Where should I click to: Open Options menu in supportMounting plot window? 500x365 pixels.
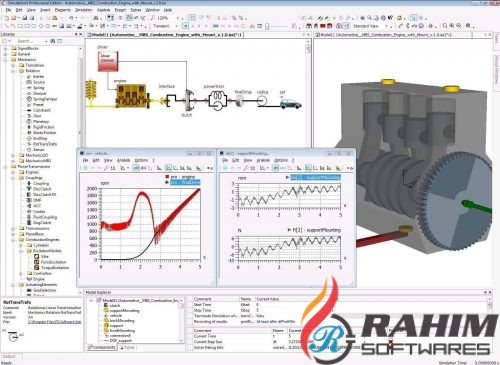tap(280, 160)
